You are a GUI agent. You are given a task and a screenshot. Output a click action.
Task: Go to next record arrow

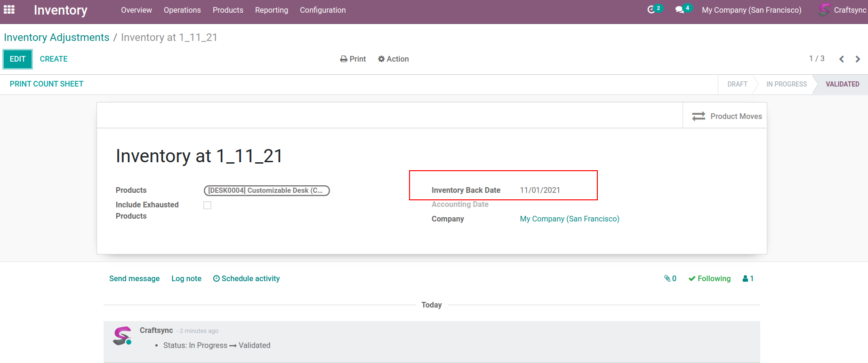pos(858,59)
